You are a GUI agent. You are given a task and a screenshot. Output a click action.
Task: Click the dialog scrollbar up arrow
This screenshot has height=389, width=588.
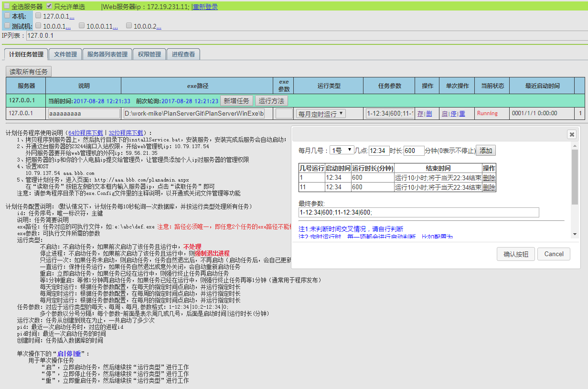point(575,145)
